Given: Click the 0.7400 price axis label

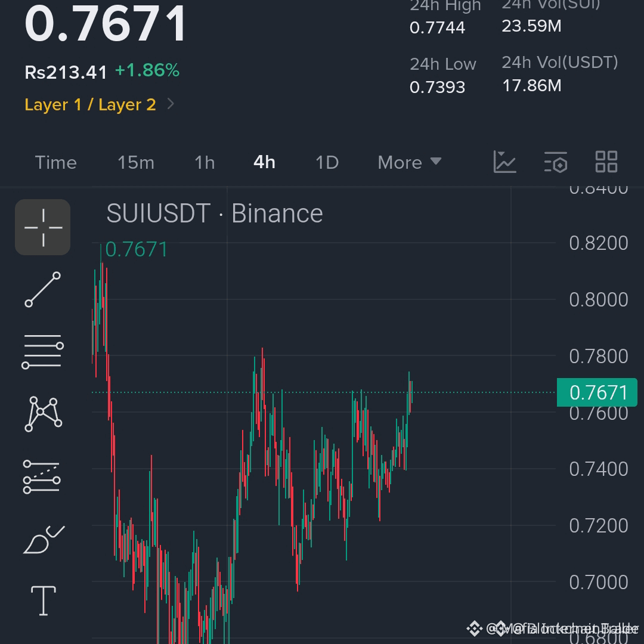Looking at the screenshot, I should tap(599, 469).
